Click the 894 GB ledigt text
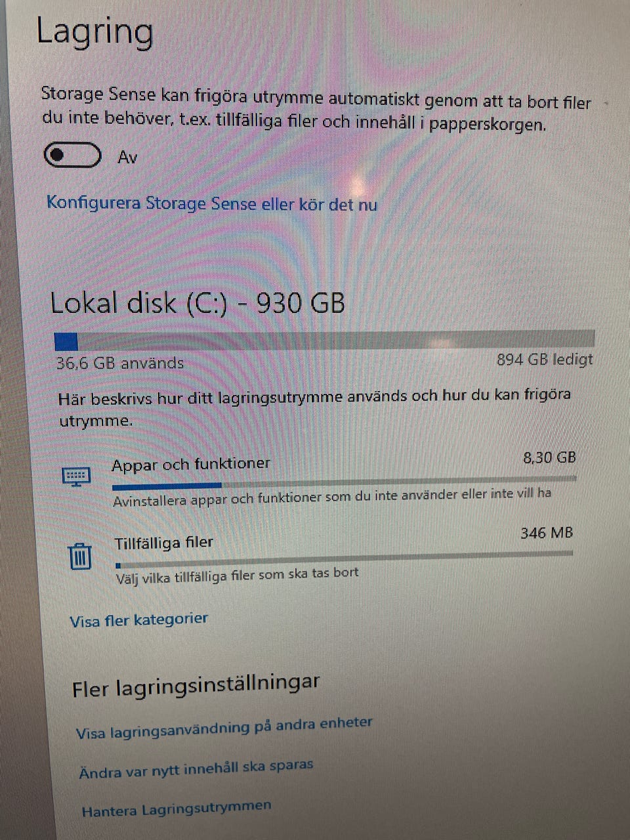The height and width of the screenshot is (840, 630). 545,360
